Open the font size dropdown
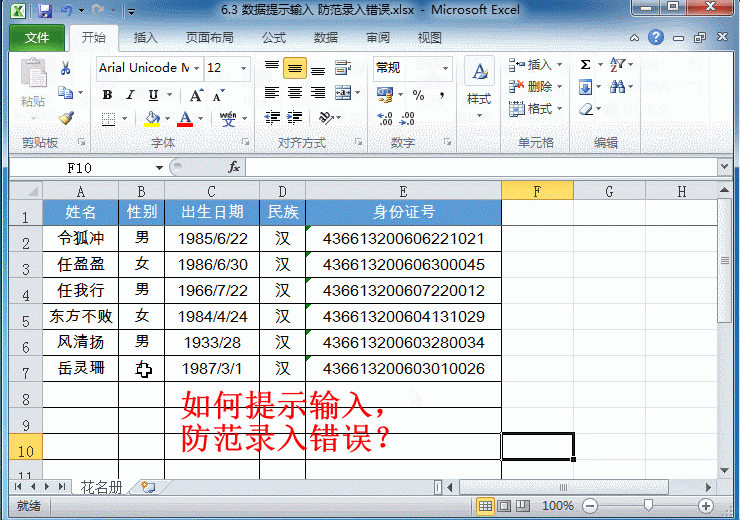This screenshot has height=520, width=740. click(x=243, y=68)
